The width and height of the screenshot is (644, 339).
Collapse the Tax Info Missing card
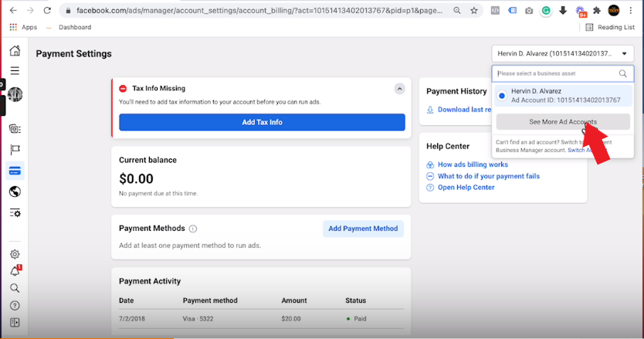(x=399, y=89)
